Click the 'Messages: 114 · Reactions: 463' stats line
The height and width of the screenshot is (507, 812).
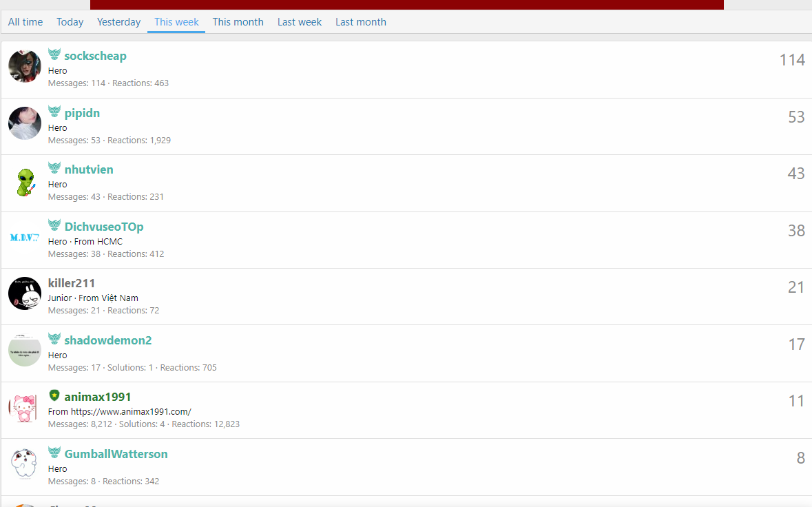point(108,83)
